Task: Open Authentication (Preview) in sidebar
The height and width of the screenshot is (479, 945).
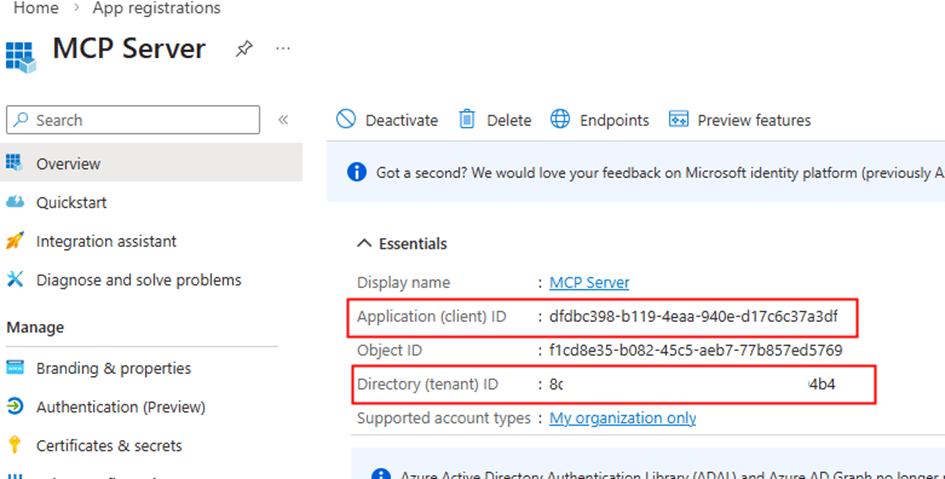Action: coord(120,407)
